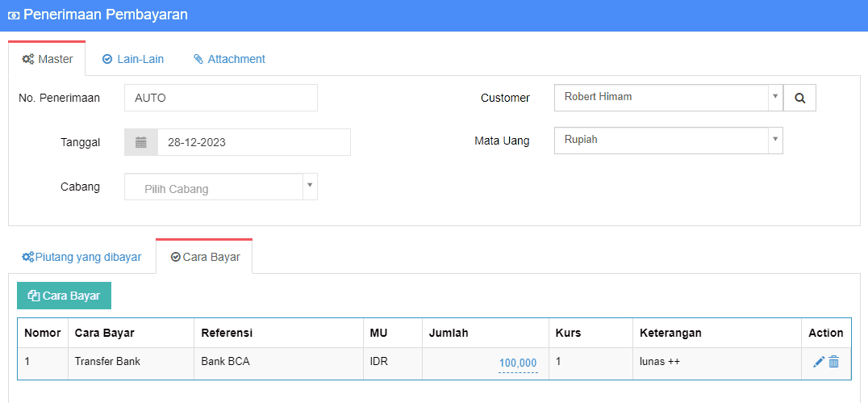Select the lower Cara Bayar tab
868x403 pixels.
click(205, 257)
